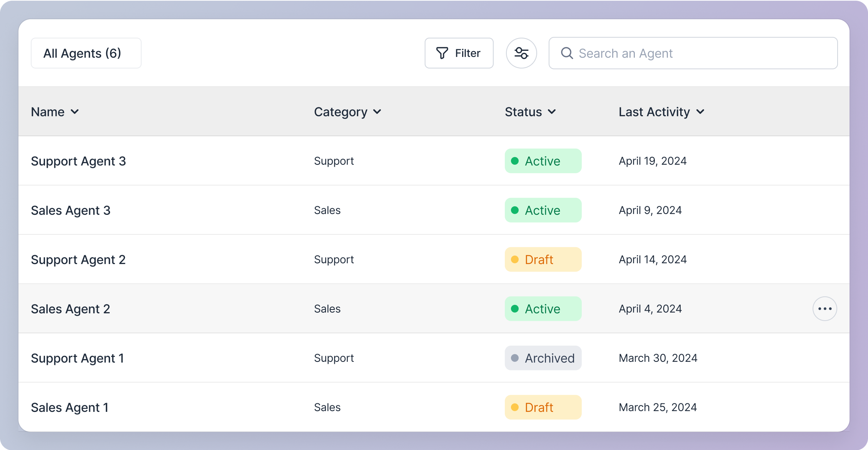Expand the Category column dropdown
868x450 pixels.
click(x=377, y=112)
